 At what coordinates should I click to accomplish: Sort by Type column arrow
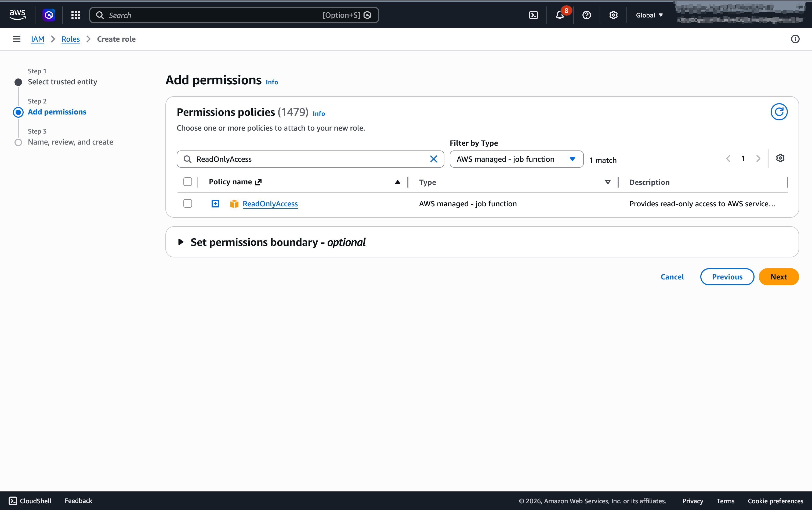(x=608, y=182)
